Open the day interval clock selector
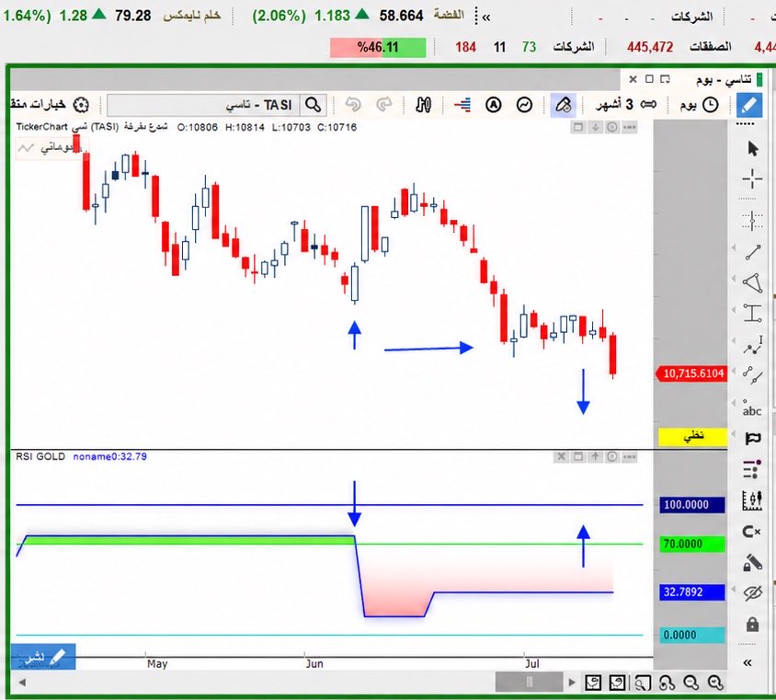 click(698, 105)
